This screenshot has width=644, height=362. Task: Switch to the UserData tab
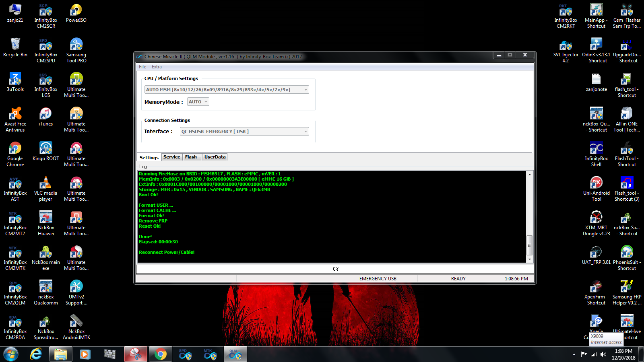(x=215, y=157)
